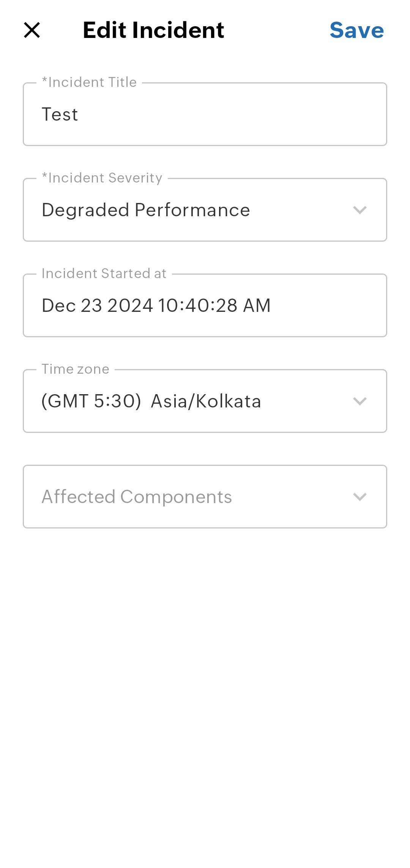Image resolution: width=410 pixels, height=868 pixels.
Task: Click the Incident Started at label
Action: [x=104, y=274]
